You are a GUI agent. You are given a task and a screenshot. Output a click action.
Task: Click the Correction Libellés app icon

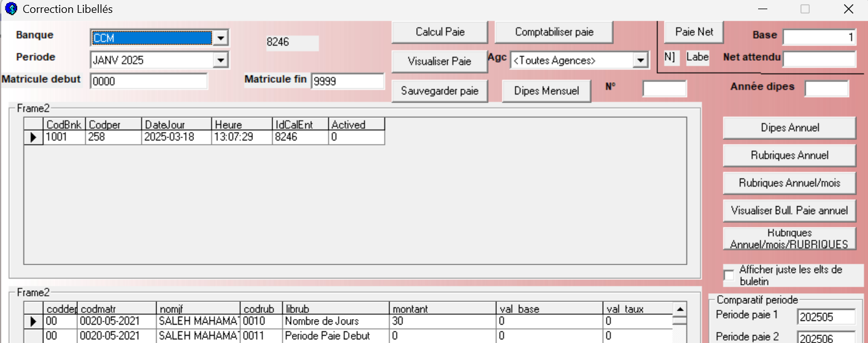[10, 9]
